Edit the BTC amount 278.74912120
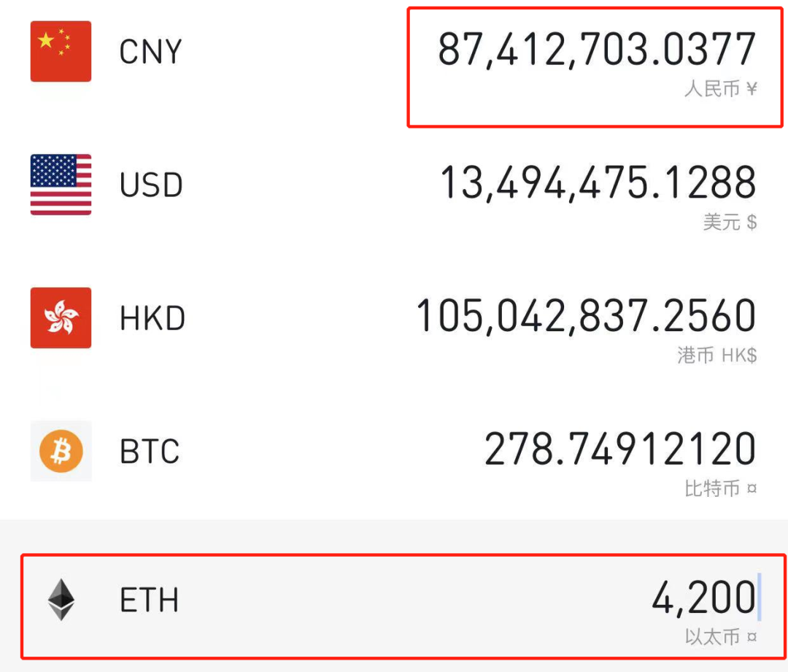Viewport: 788px width, 672px height. [x=619, y=448]
